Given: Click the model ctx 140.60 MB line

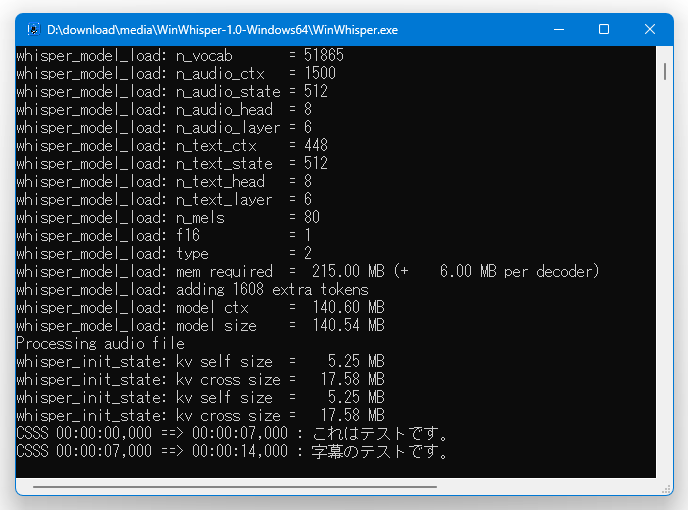Looking at the screenshot, I should pyautogui.click(x=201, y=308).
